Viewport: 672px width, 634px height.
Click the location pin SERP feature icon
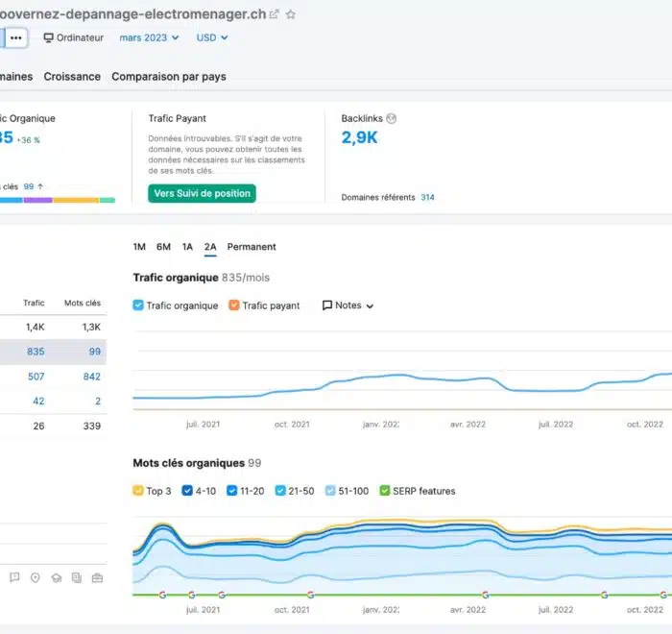36,577
